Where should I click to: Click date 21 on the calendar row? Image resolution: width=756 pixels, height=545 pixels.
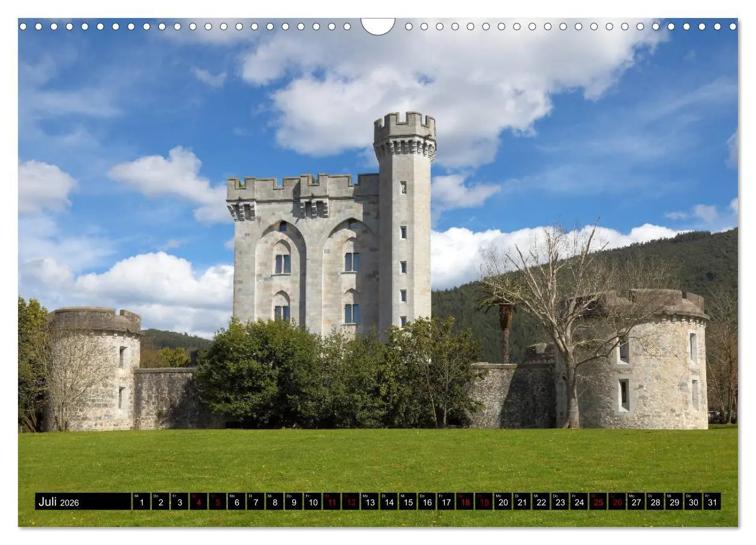coord(522,502)
